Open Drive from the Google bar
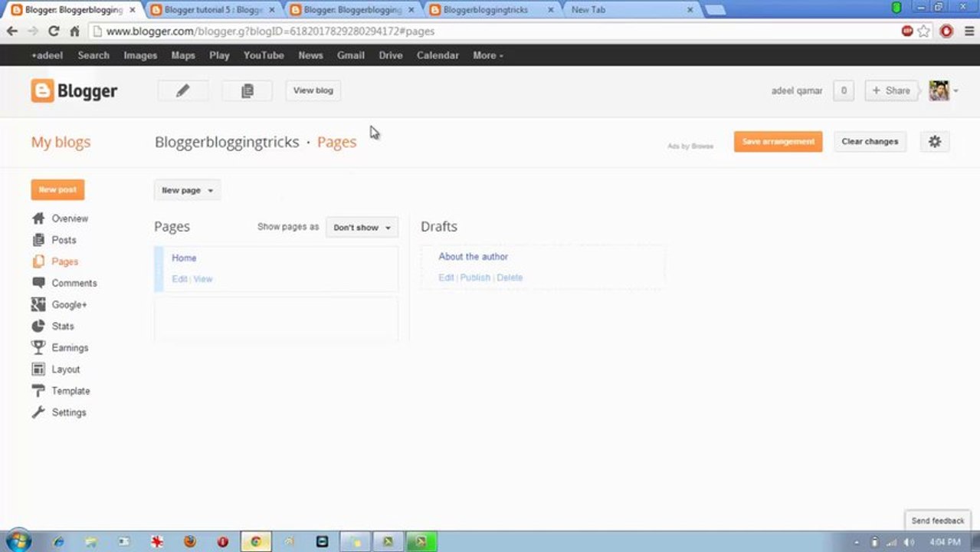This screenshot has height=552, width=980. (391, 55)
